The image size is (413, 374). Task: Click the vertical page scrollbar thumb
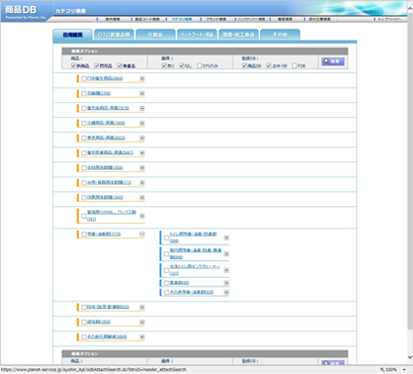point(410,171)
